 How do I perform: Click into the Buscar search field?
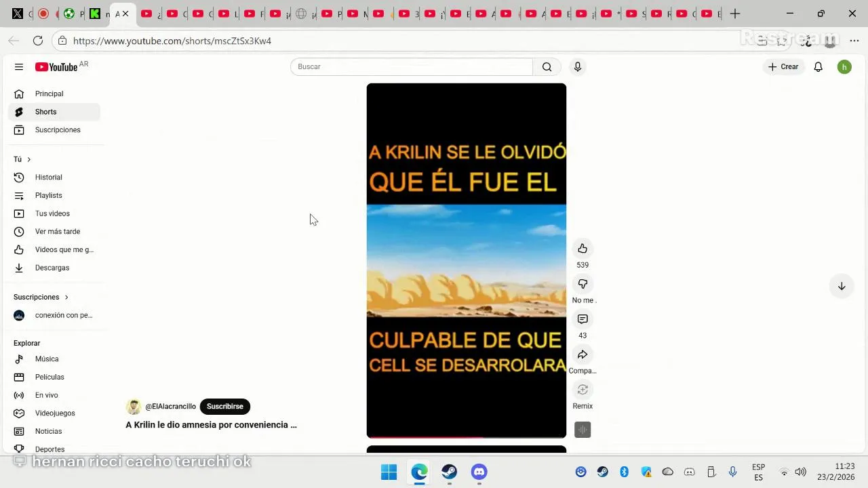[x=412, y=66]
